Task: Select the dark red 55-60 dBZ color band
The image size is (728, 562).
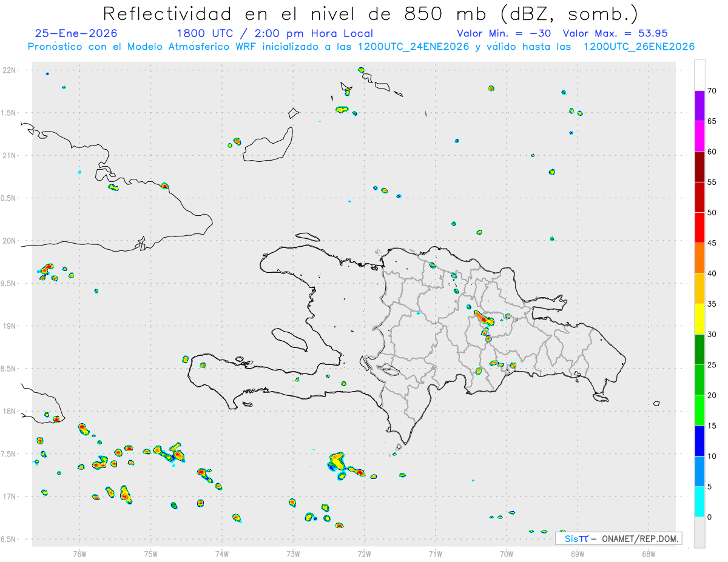Action: (x=699, y=167)
